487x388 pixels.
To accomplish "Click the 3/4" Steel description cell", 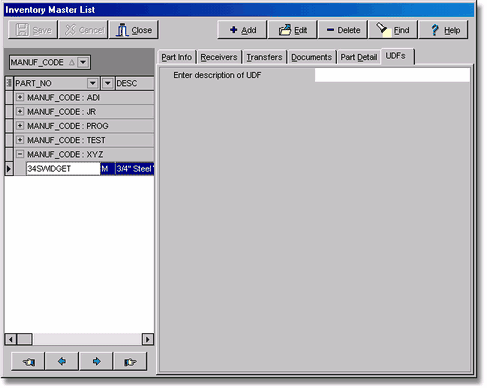I will click(x=135, y=169).
